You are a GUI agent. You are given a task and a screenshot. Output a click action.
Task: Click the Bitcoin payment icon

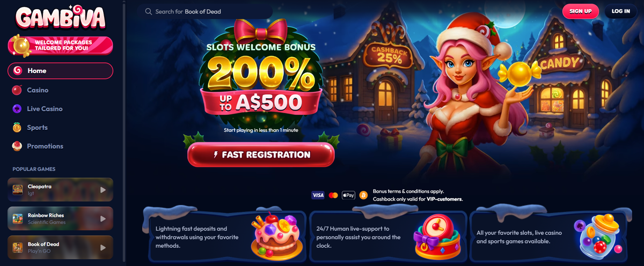pos(363,195)
